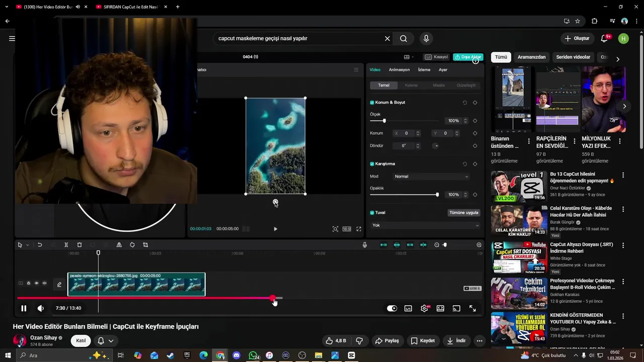Screen dimensions: 644x362
Task: Open YouTube hamburger guide menu
Action: [x=12, y=38]
